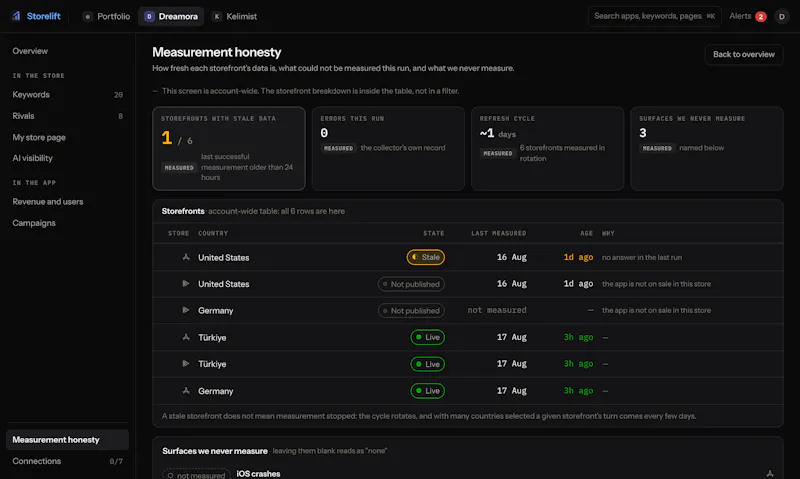Screen dimensions: 800x479
Task: Select the Surfaces we never measure card
Action: point(707,148)
